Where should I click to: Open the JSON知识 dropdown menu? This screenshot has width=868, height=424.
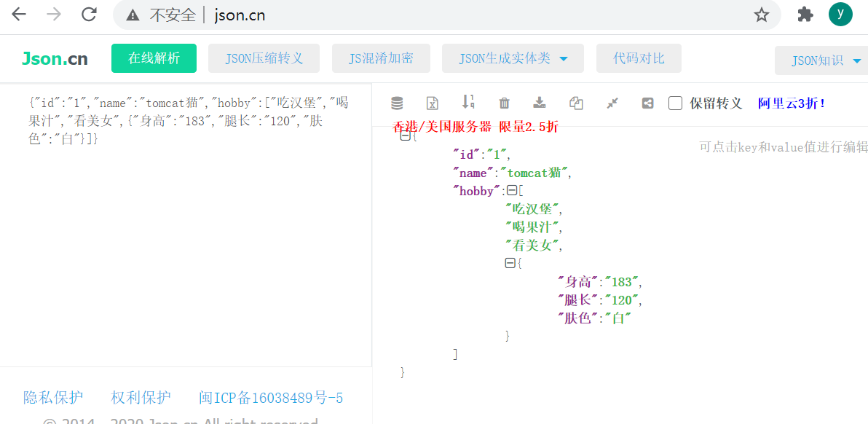coord(825,60)
